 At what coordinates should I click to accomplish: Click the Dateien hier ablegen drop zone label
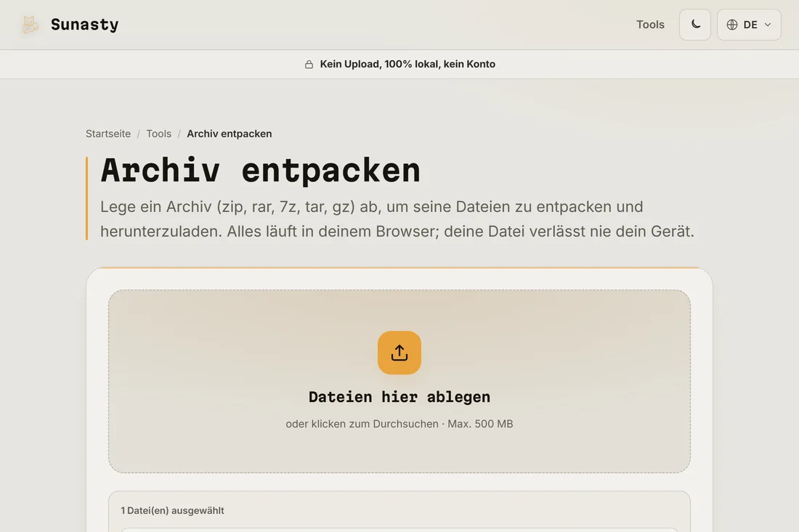click(399, 396)
